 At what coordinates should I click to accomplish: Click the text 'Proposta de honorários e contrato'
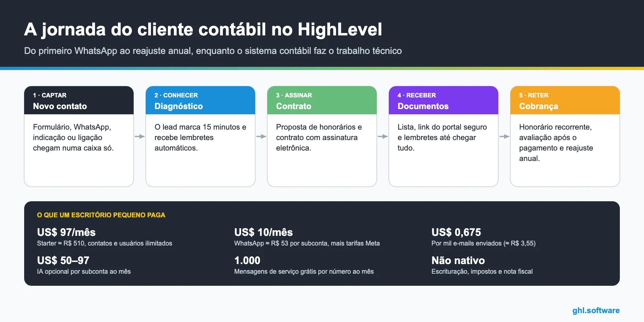319,132
